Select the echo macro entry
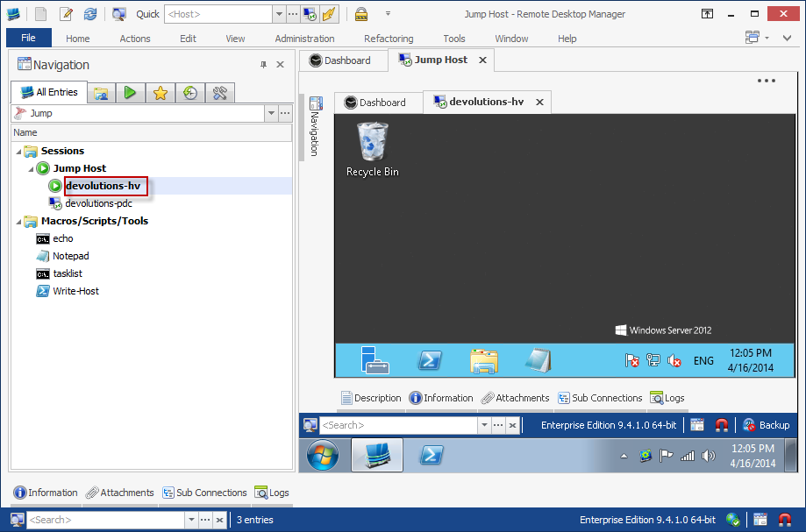The image size is (806, 532). tap(63, 238)
